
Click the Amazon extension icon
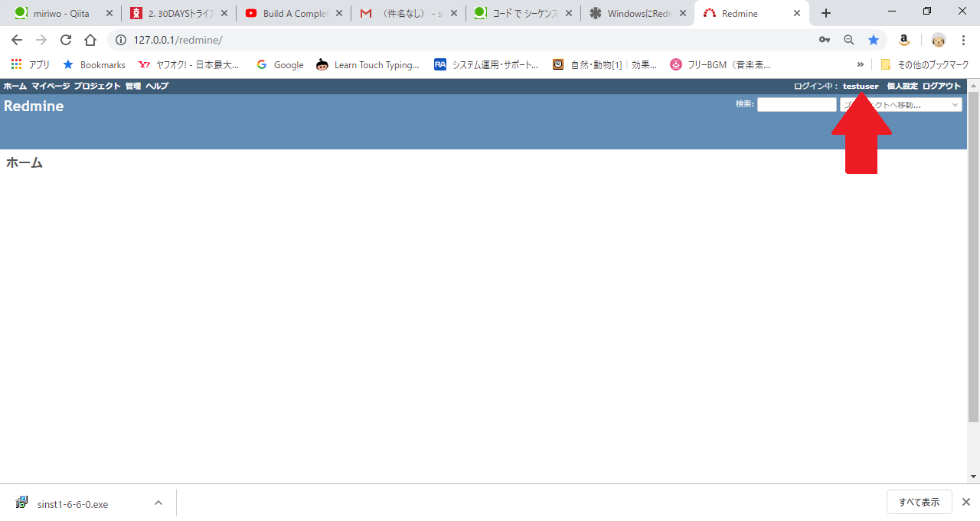(904, 39)
